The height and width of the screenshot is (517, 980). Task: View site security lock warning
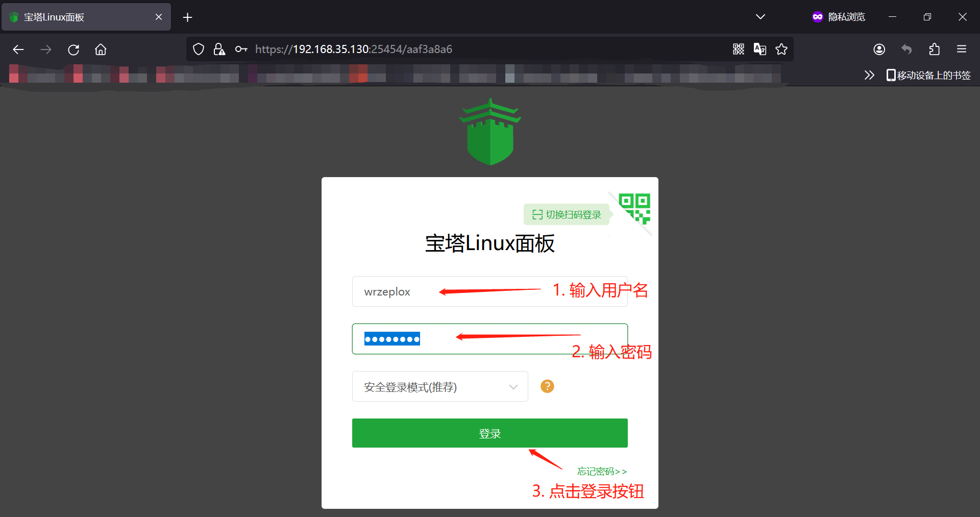[219, 49]
